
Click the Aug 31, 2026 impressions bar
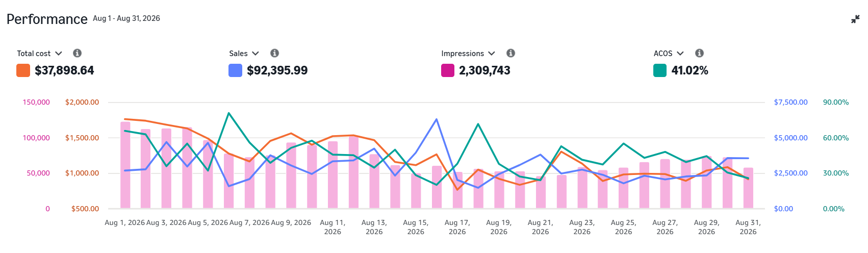click(x=748, y=188)
